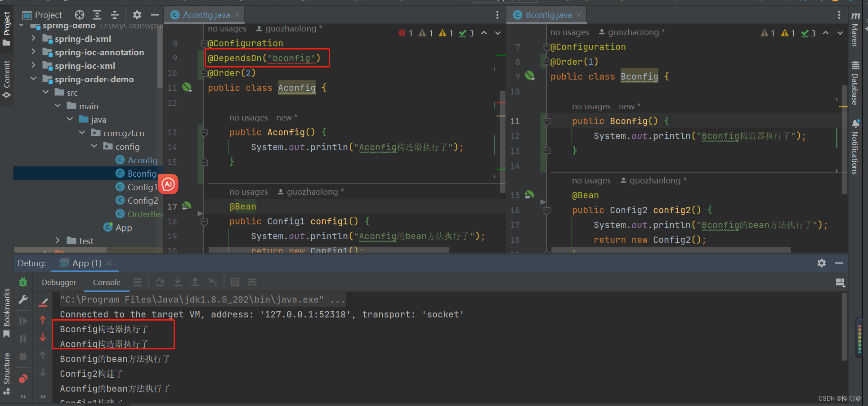Click layout settings icon in console toolbar
868x406 pixels.
840,282
